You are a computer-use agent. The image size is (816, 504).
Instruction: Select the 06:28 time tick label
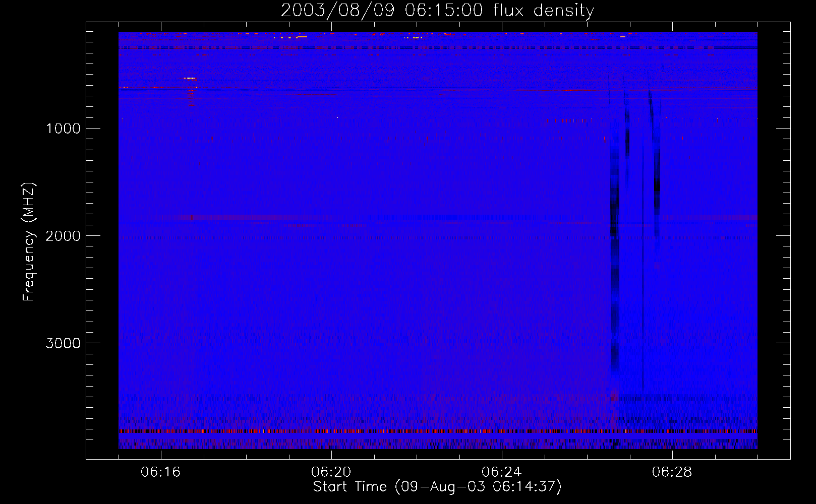coord(672,472)
